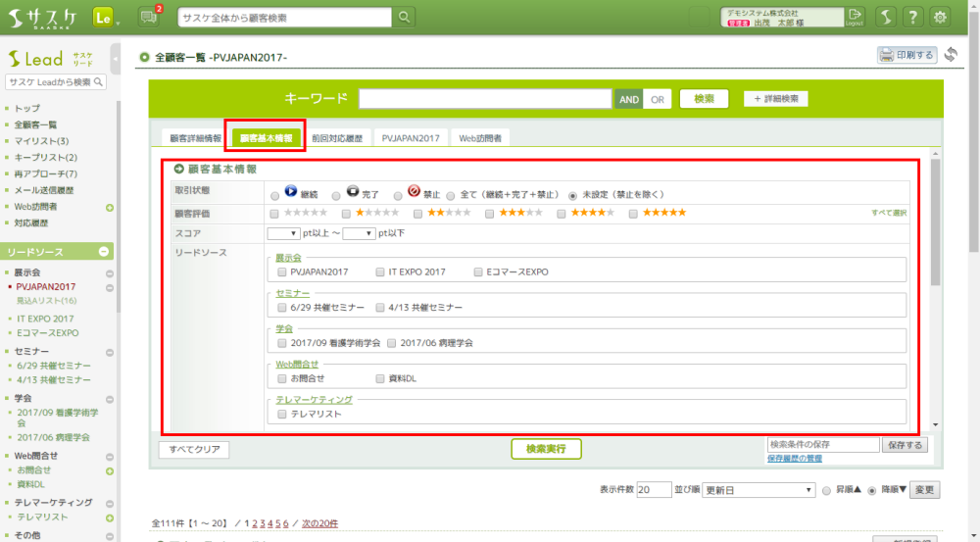Image resolution: width=980 pixels, height=542 pixels.
Task: Open 全顧客一覧 in the sidebar menu
Action: pos(35,125)
